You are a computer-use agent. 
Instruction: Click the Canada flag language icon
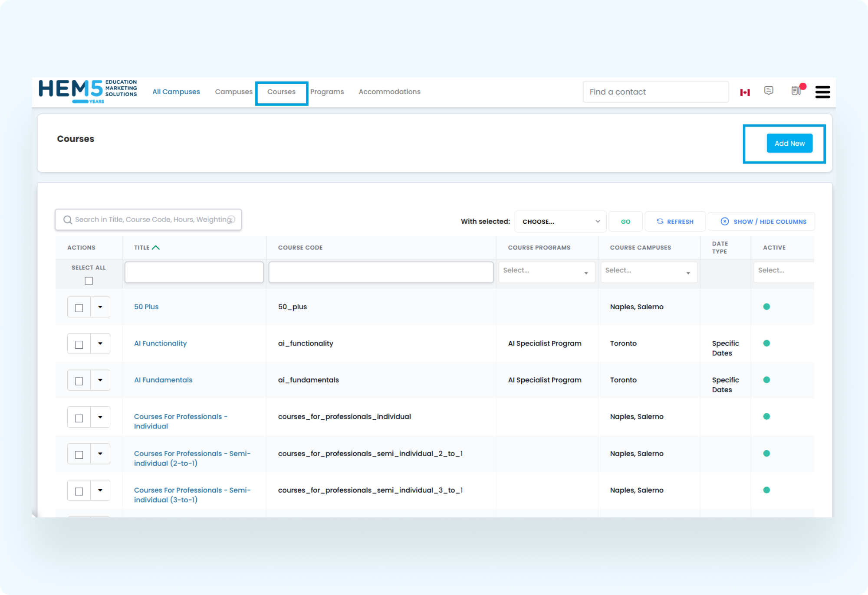click(745, 92)
